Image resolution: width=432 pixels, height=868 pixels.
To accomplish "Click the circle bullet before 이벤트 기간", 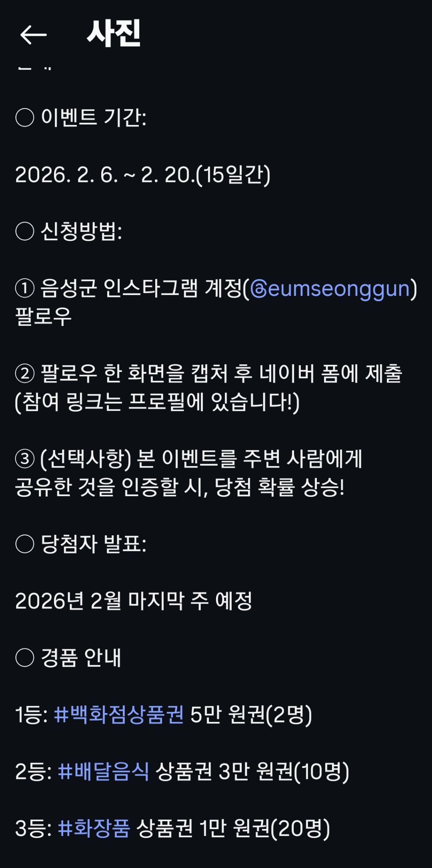I will click(24, 117).
